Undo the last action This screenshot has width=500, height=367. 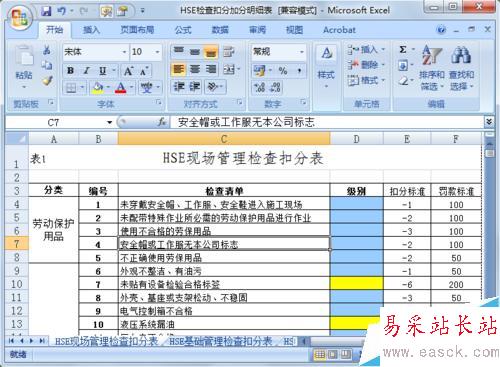click(x=62, y=11)
